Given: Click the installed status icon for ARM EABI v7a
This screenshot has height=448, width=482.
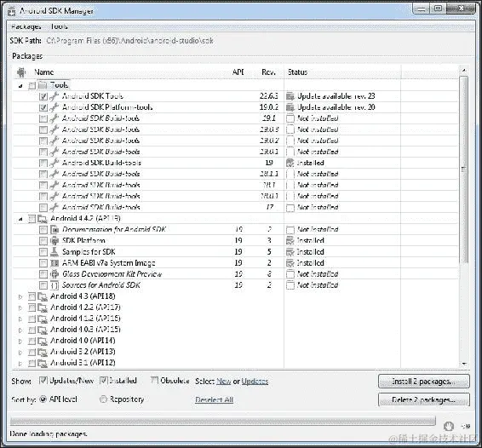Looking at the screenshot, I should tap(290, 263).
